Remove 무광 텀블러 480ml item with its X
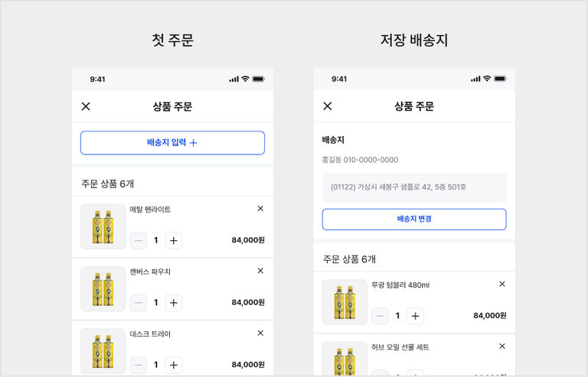588x377 pixels. (502, 284)
